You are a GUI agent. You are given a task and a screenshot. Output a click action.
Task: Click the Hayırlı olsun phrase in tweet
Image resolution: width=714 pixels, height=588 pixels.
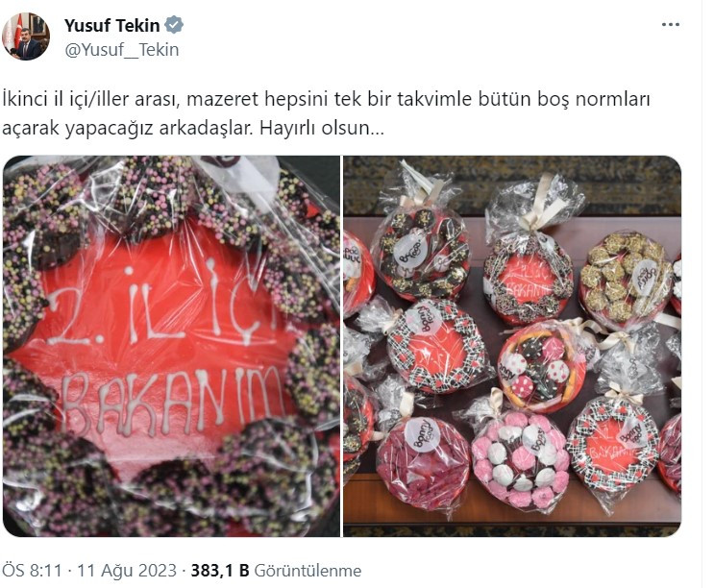[x=322, y=129]
